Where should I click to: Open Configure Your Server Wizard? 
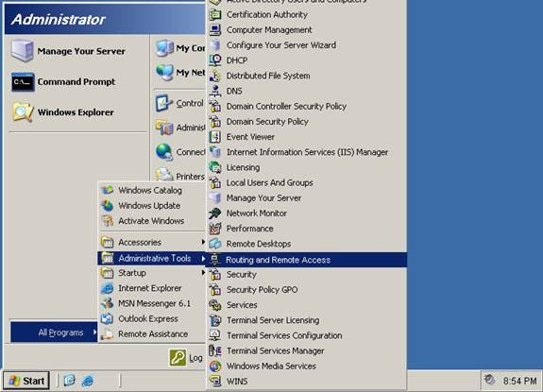click(x=307, y=45)
